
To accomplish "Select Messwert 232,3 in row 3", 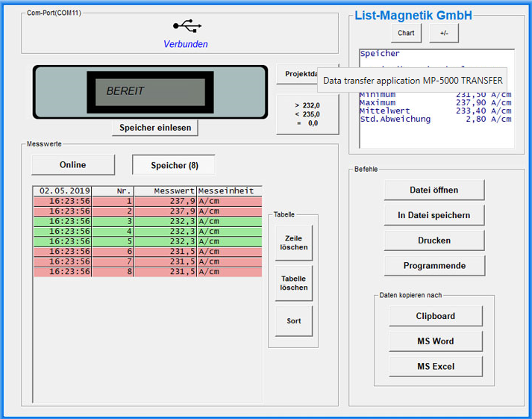I will (x=165, y=221).
